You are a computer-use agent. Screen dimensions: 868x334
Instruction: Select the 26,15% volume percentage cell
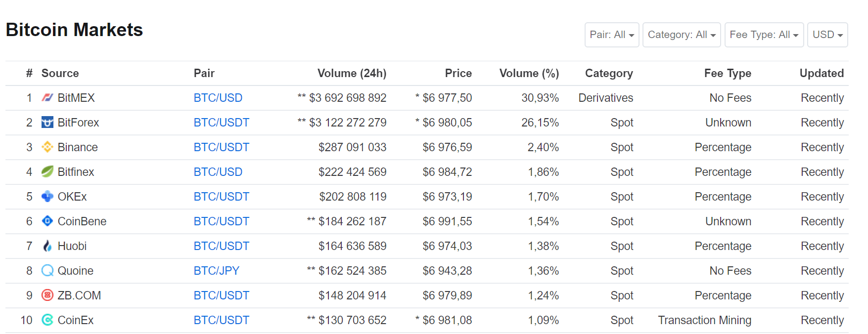(x=540, y=123)
